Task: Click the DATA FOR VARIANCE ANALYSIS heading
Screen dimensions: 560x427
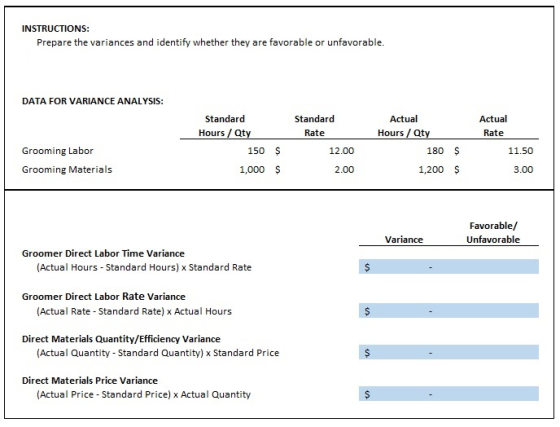Action: [x=93, y=101]
